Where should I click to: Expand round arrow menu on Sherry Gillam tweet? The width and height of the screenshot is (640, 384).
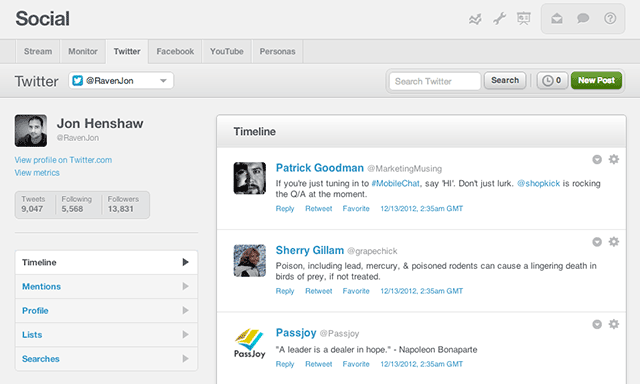coord(597,242)
